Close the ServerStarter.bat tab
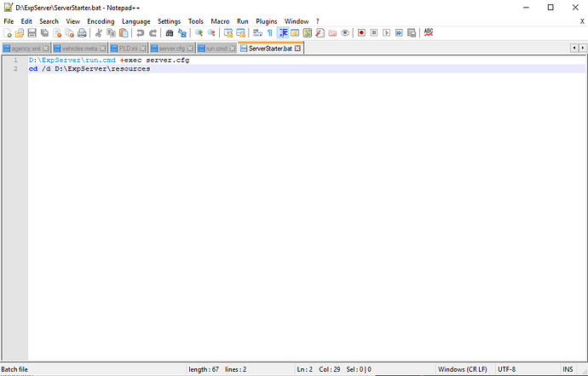 click(297, 49)
